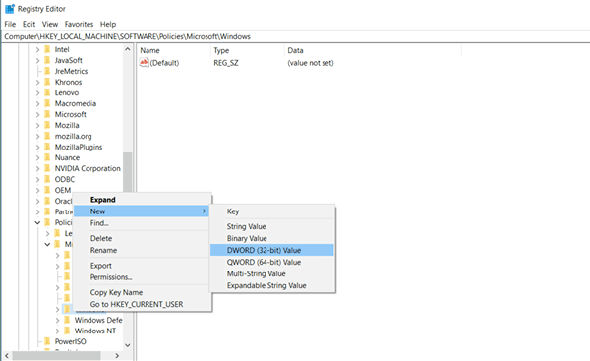Click the (value not set) data cell

click(310, 63)
